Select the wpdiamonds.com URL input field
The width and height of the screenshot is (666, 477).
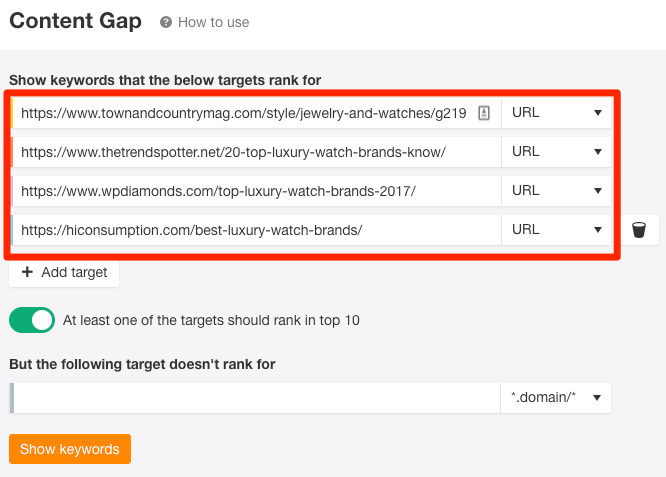(255, 191)
